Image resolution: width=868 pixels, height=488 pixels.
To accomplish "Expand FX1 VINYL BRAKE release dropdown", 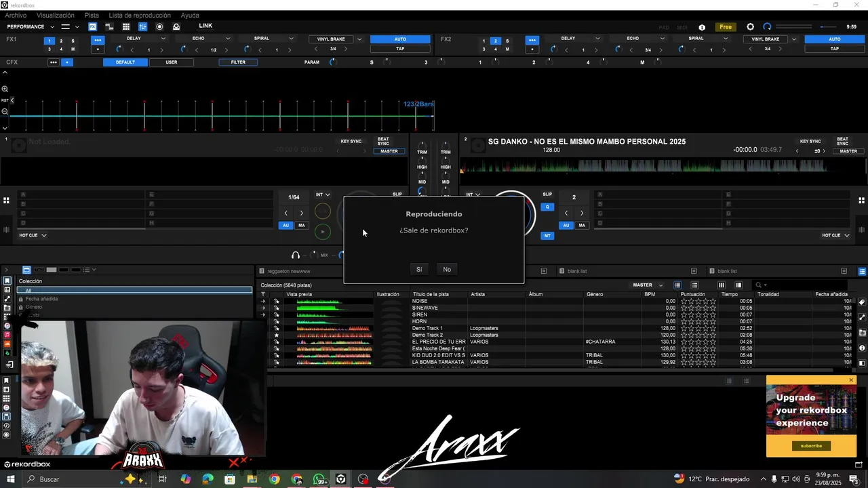I will click(x=359, y=39).
